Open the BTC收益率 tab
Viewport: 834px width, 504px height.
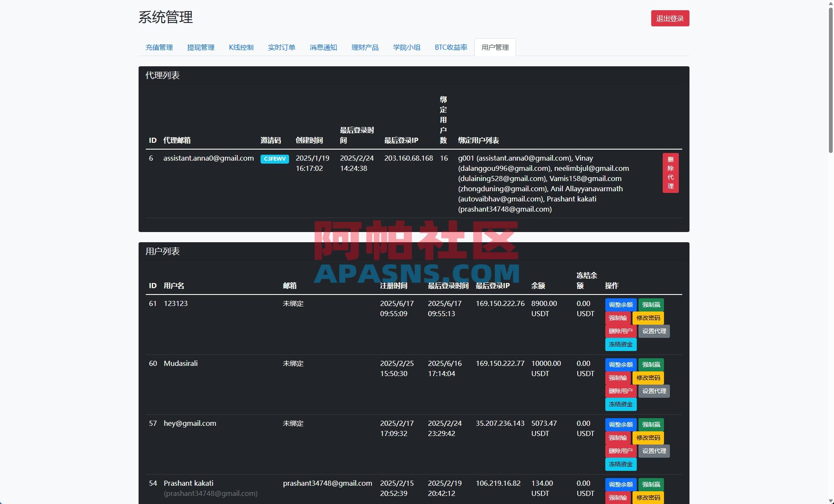coord(451,47)
